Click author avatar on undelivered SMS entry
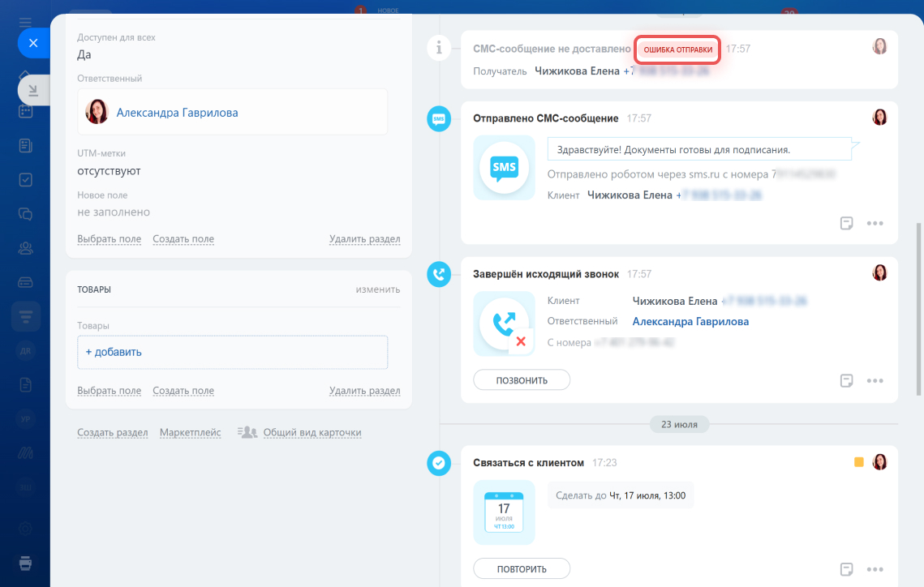 tap(880, 46)
